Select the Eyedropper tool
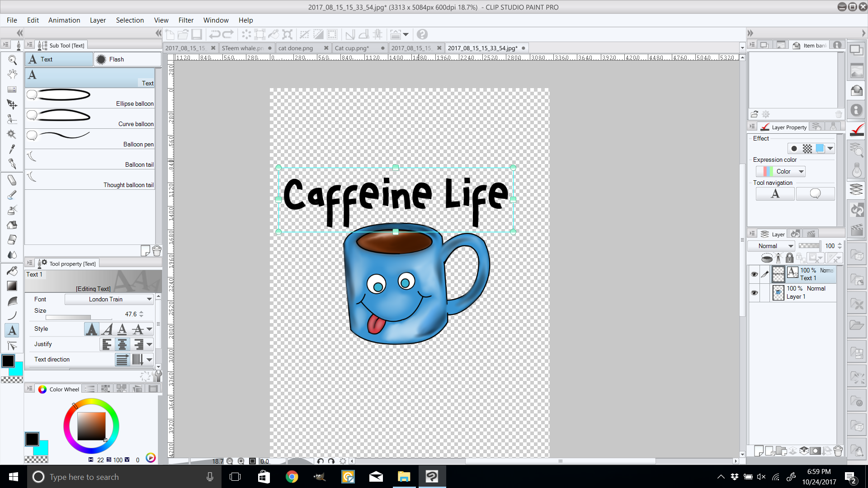 click(x=12, y=149)
